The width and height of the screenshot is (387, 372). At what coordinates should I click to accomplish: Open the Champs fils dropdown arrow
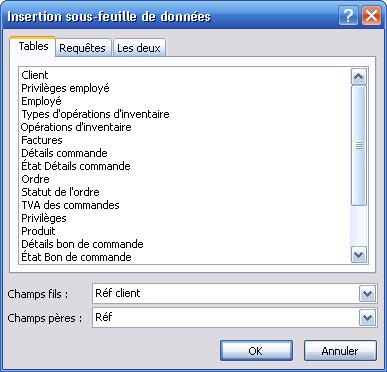click(x=367, y=294)
